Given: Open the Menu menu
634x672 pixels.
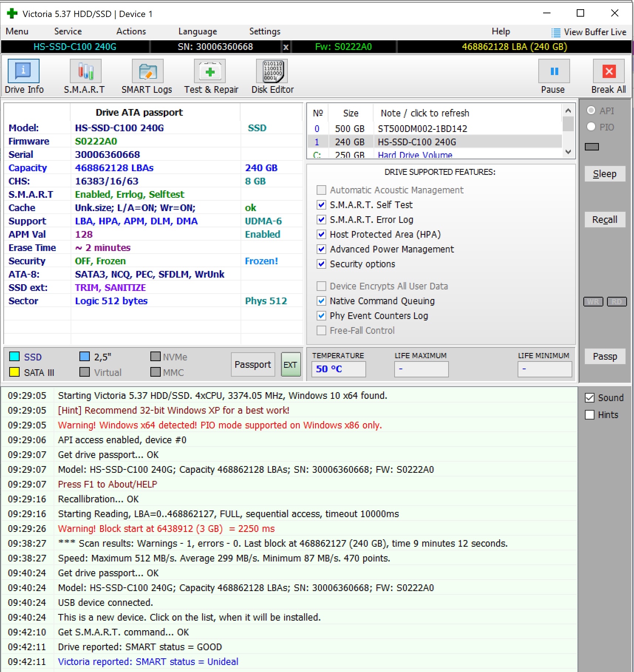Looking at the screenshot, I should coord(17,31).
